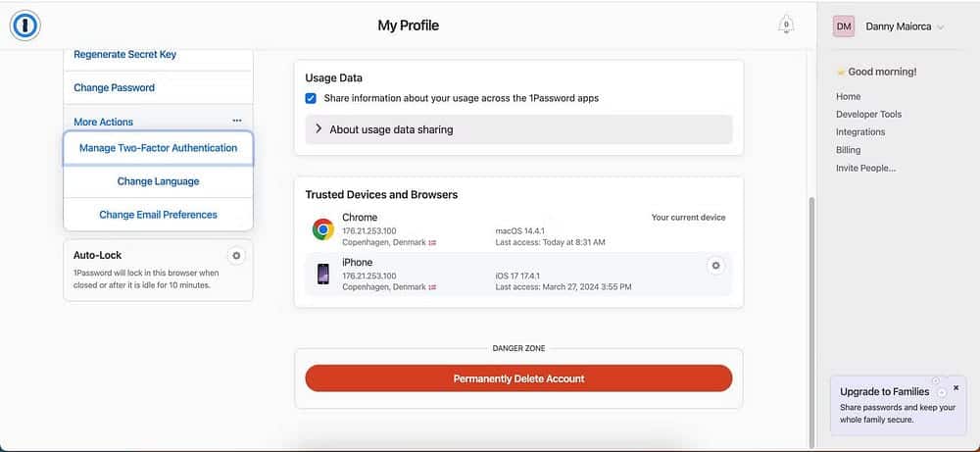Choose Change Language from the menu
Viewport: 980px width, 452px height.
[x=158, y=181]
